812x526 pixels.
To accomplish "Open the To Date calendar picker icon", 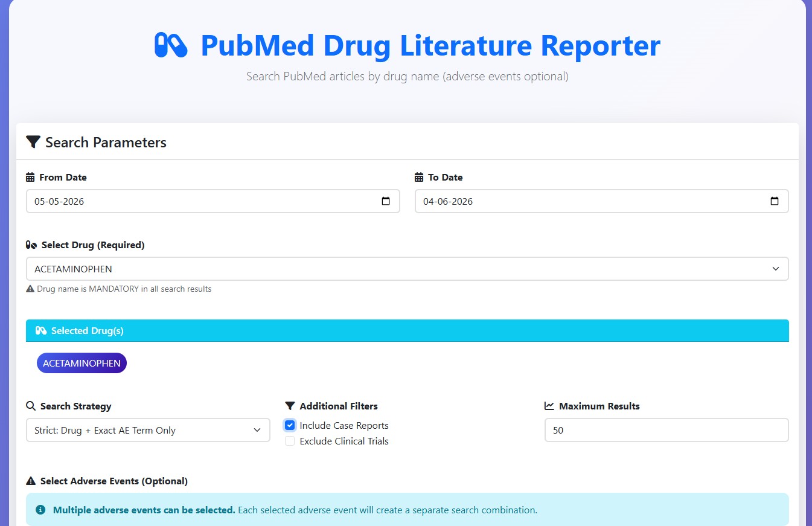I will click(x=775, y=201).
